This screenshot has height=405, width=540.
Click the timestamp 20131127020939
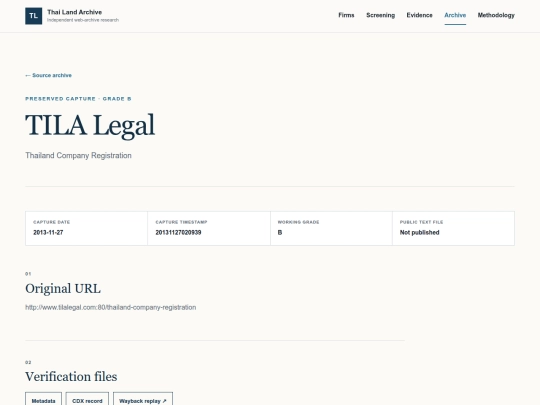coord(178,232)
